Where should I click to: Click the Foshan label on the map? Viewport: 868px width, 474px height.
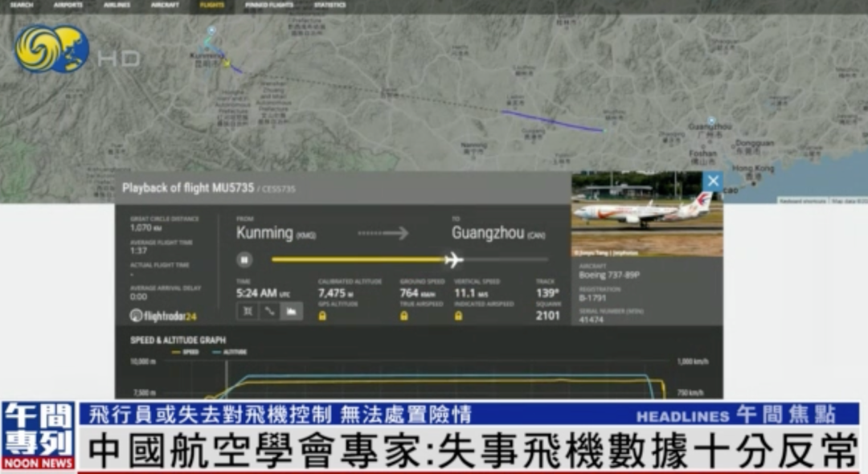702,153
